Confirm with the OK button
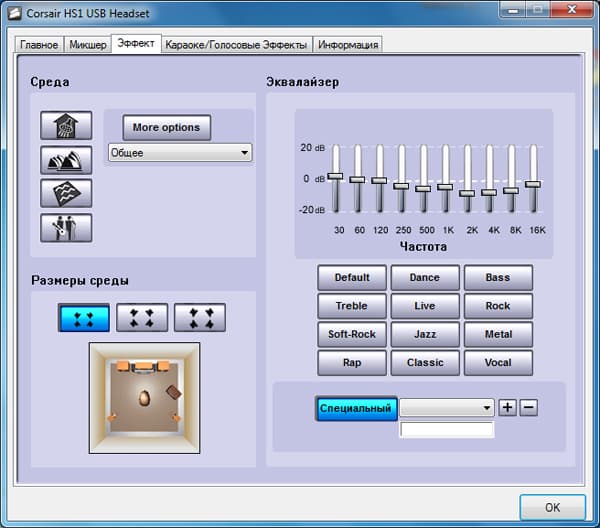This screenshot has width=600, height=528. click(x=553, y=507)
